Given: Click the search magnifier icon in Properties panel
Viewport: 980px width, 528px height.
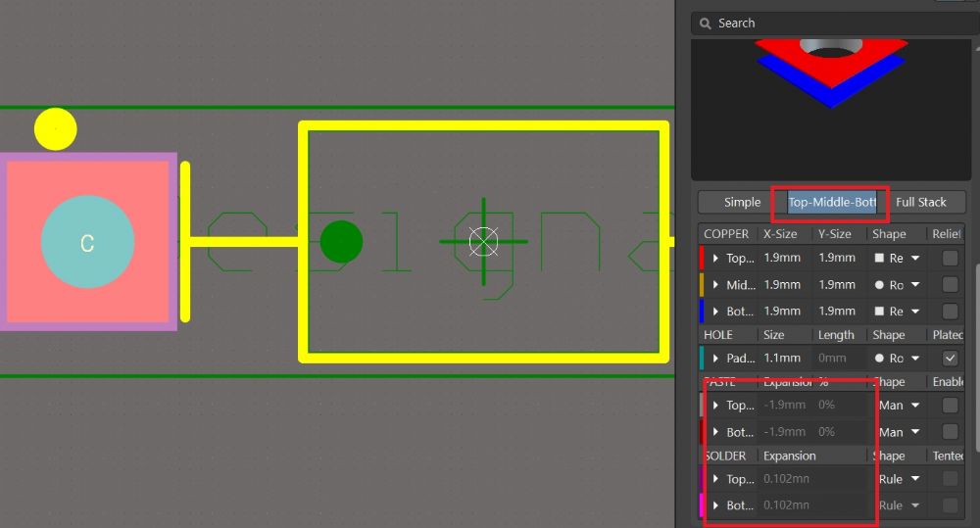Looking at the screenshot, I should tap(704, 24).
